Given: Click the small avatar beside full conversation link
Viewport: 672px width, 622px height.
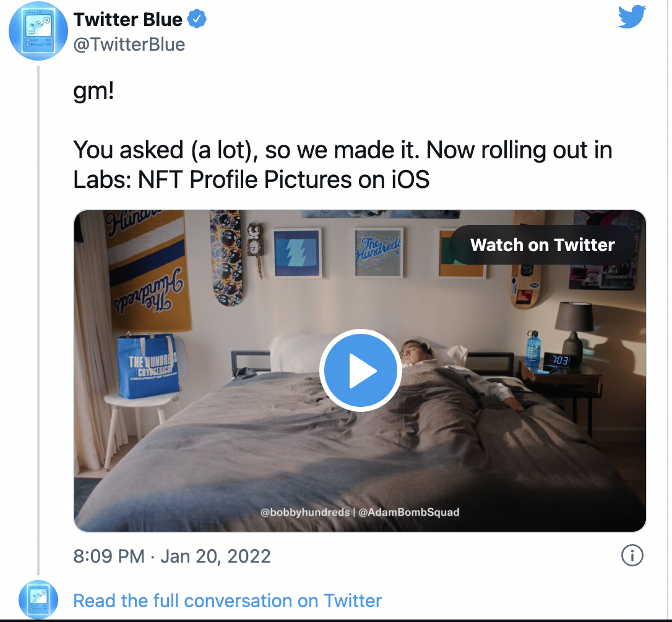Looking at the screenshot, I should tap(38, 600).
